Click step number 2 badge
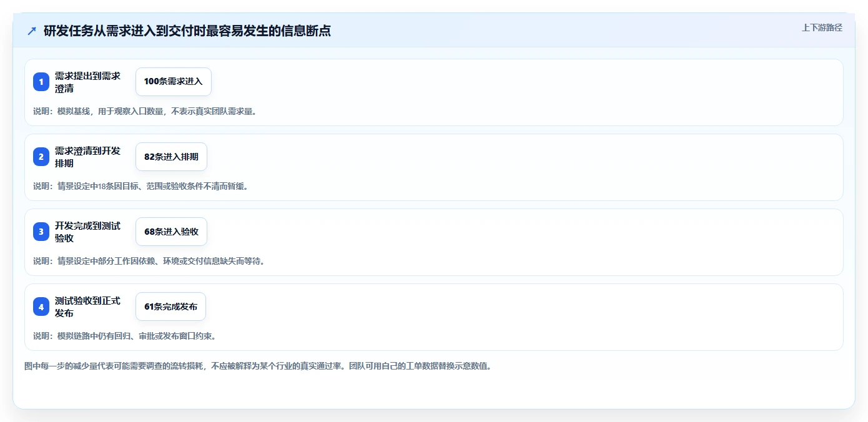This screenshot has width=868, height=422. (x=41, y=157)
